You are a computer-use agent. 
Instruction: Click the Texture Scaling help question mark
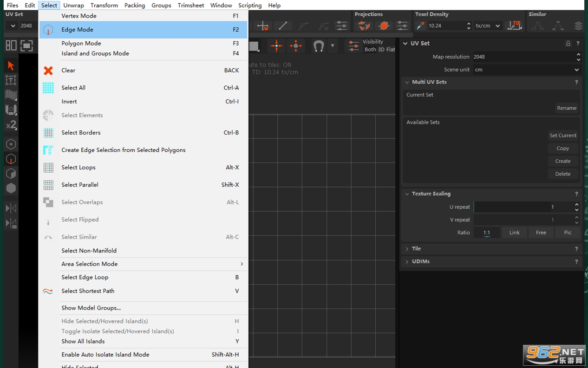576,194
